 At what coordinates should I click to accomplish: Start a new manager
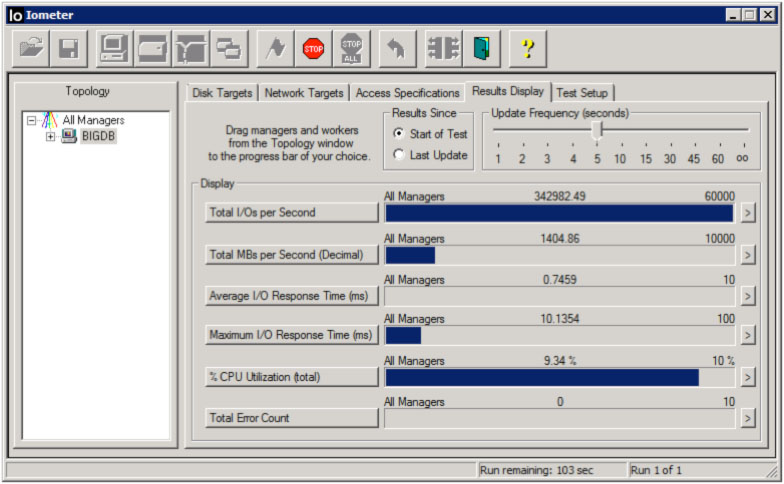114,48
